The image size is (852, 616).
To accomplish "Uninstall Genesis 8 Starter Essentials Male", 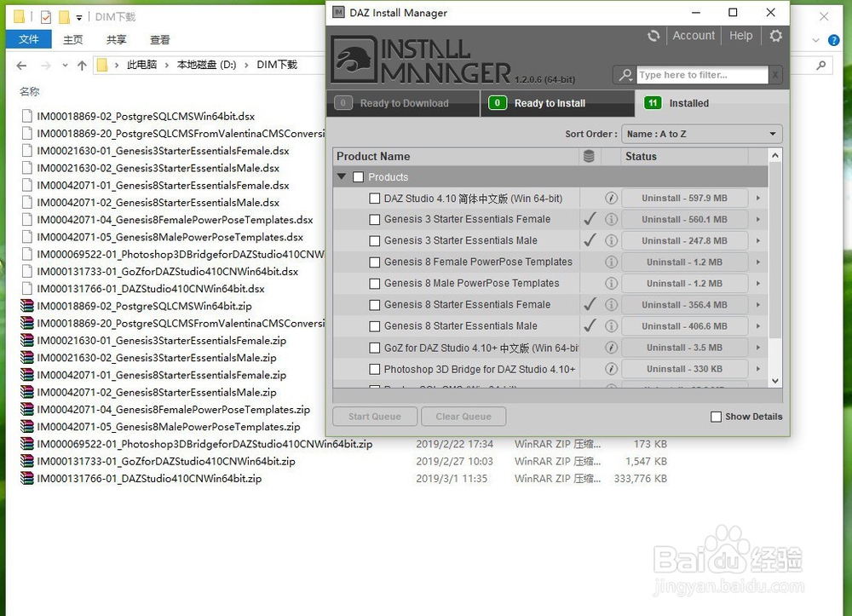I will tap(684, 326).
